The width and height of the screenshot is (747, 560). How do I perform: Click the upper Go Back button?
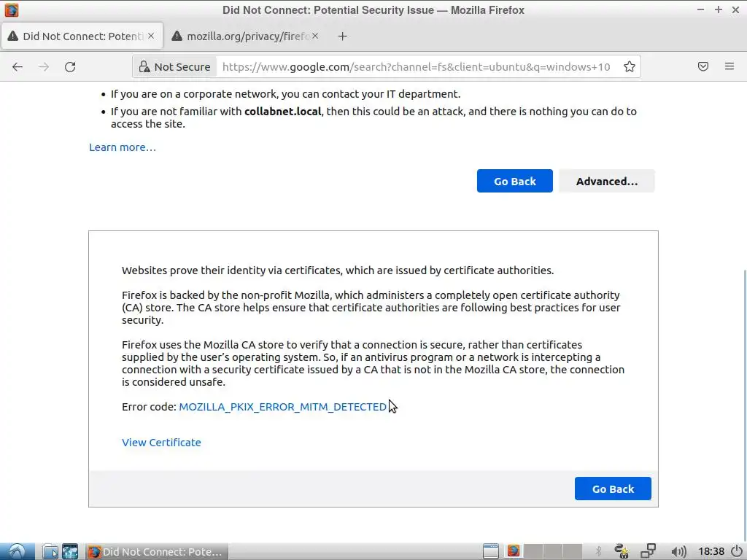click(514, 181)
